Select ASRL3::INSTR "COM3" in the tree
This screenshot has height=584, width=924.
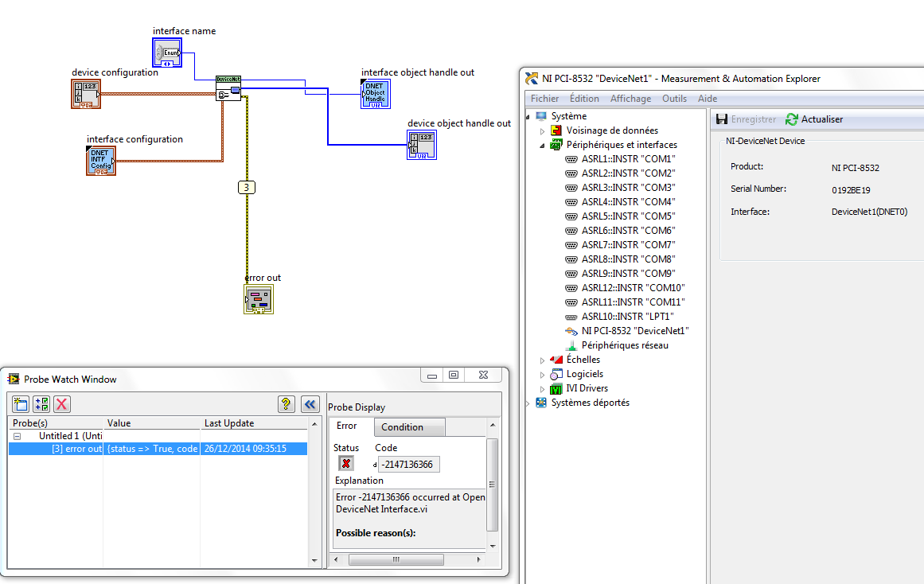(x=628, y=188)
